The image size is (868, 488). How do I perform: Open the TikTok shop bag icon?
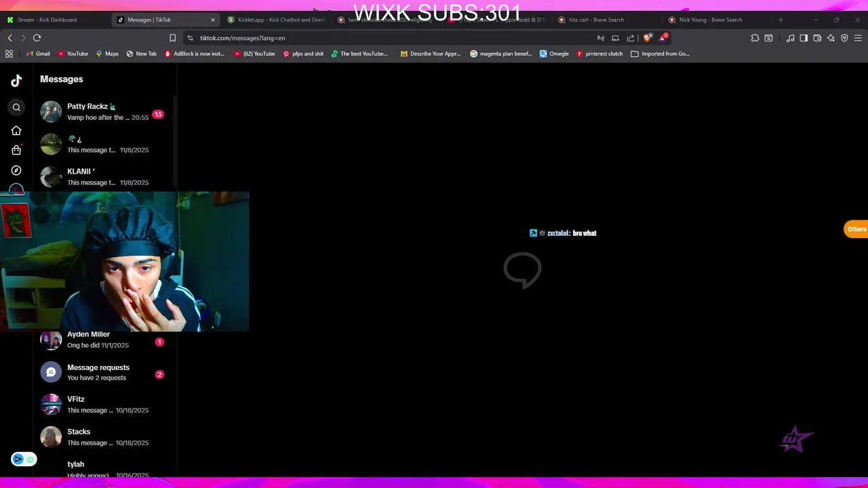click(x=16, y=150)
